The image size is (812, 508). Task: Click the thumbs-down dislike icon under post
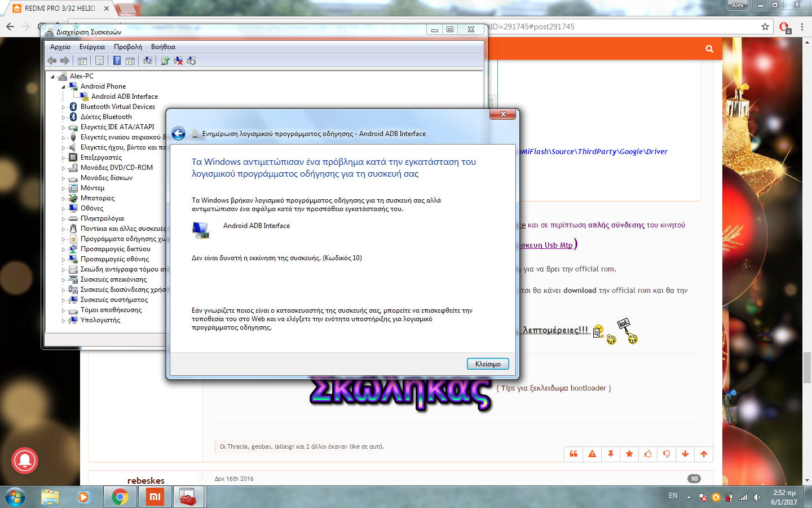click(x=667, y=454)
